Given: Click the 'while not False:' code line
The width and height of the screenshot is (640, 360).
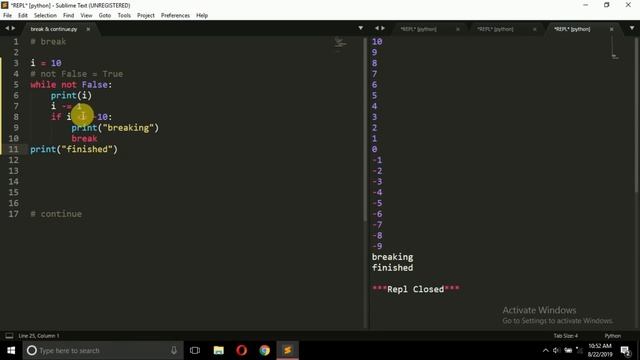Looking at the screenshot, I should coord(71,84).
